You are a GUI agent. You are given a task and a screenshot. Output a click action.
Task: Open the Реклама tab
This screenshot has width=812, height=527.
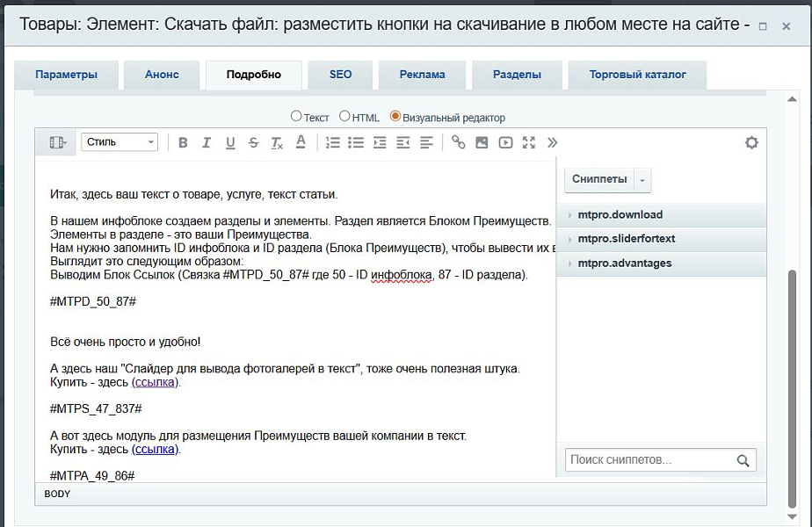pos(422,75)
